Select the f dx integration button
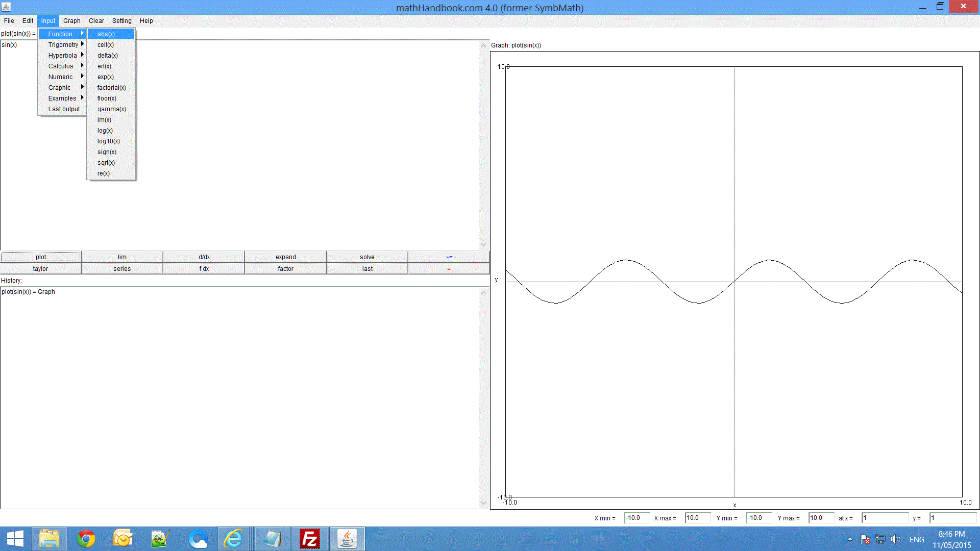The height and width of the screenshot is (551, 980). click(x=203, y=268)
